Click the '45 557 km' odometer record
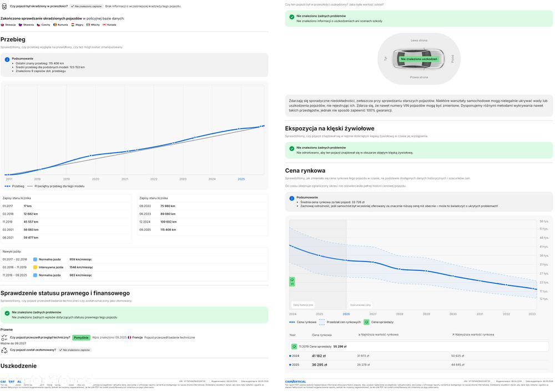The image size is (555, 392). 31,222
